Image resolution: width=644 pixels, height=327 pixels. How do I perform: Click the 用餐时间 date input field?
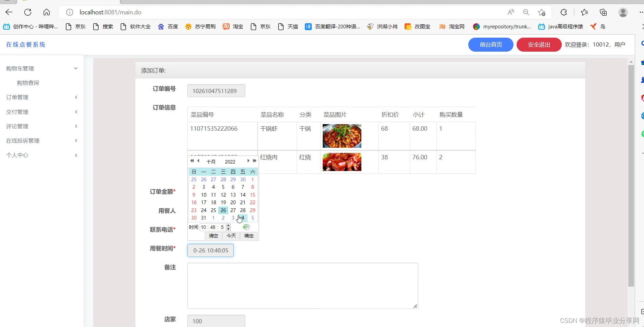pyautogui.click(x=210, y=250)
